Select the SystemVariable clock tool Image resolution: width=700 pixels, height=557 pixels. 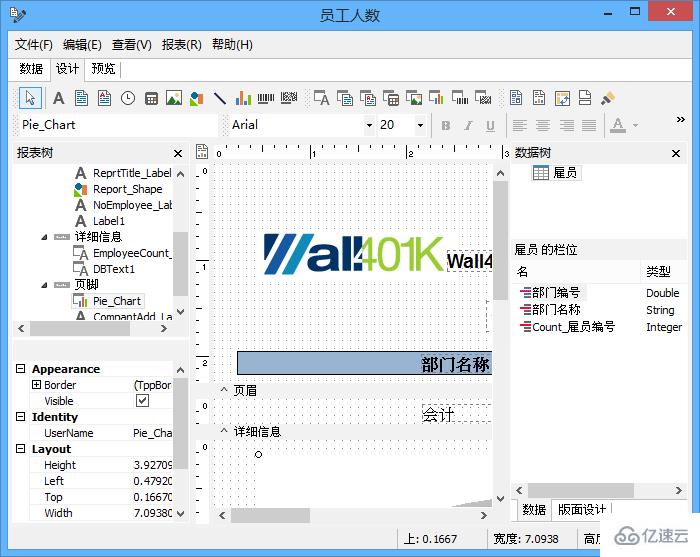pos(128,98)
